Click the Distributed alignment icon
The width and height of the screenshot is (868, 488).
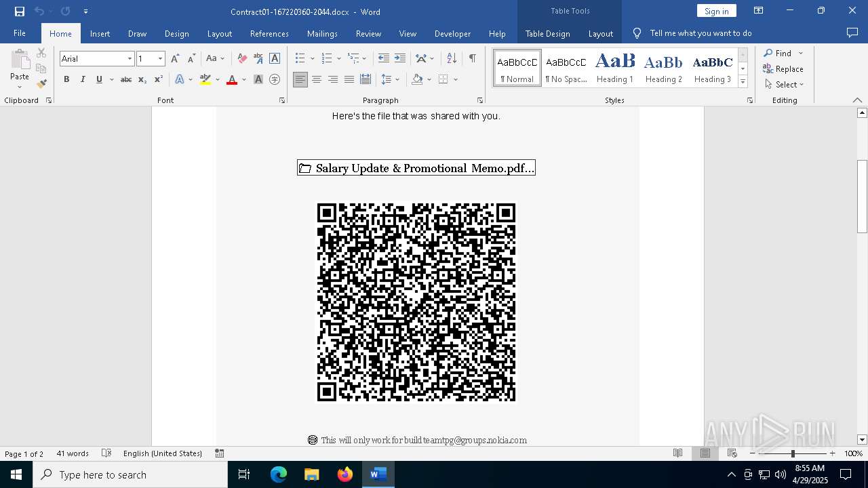(x=366, y=79)
